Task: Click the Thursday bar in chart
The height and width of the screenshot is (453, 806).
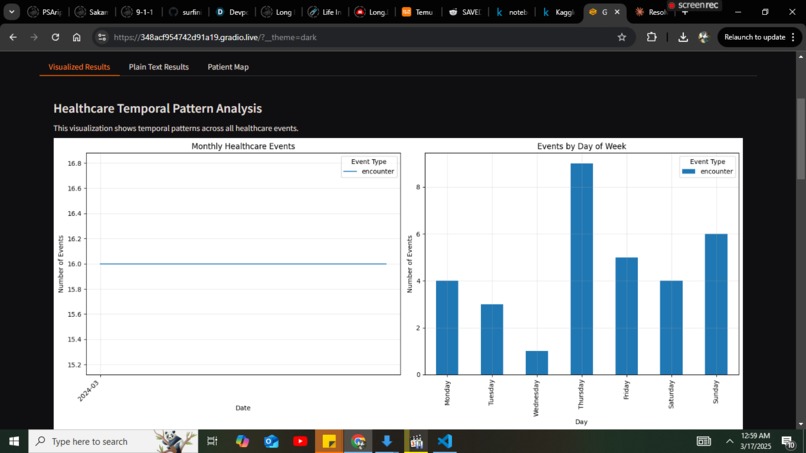Action: 581,269
